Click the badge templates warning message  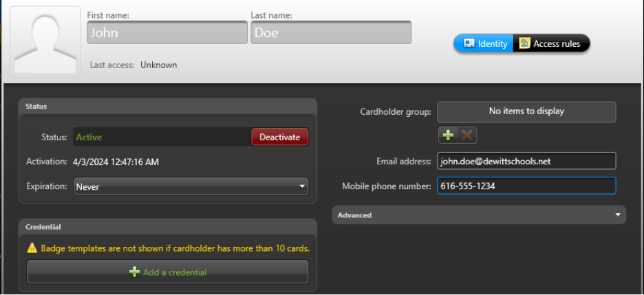point(175,248)
